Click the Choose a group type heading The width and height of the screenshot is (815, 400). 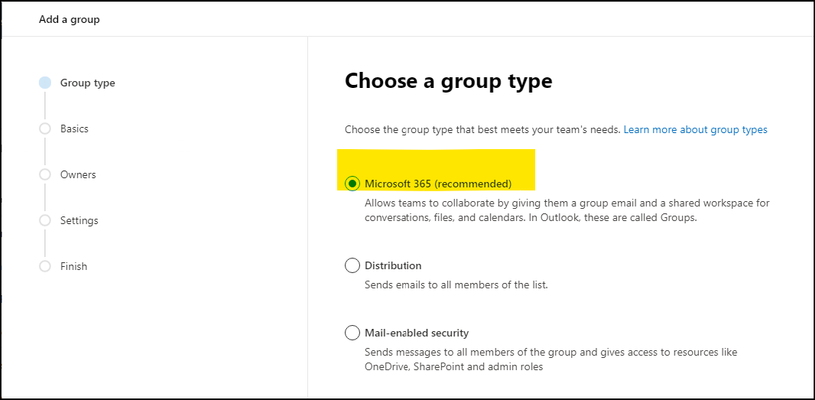click(448, 81)
